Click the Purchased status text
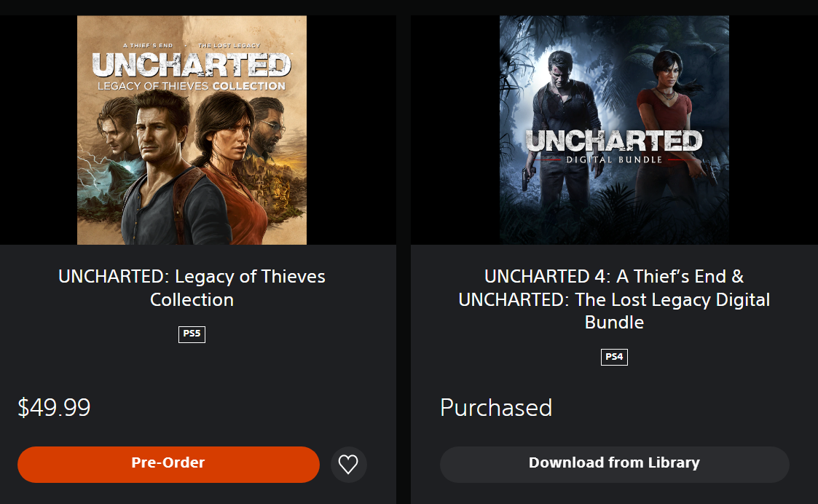This screenshot has height=504, width=818. tap(495, 407)
